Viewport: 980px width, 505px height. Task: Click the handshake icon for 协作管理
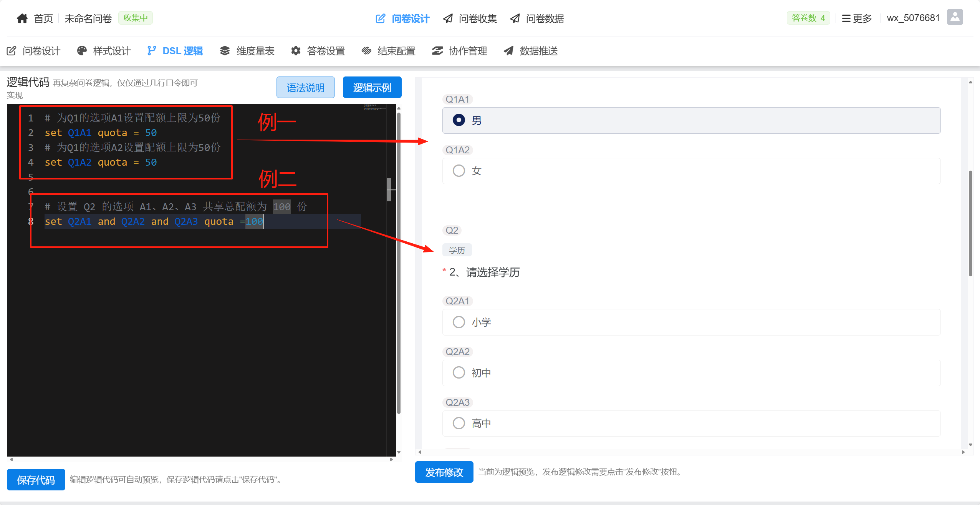[x=437, y=51]
